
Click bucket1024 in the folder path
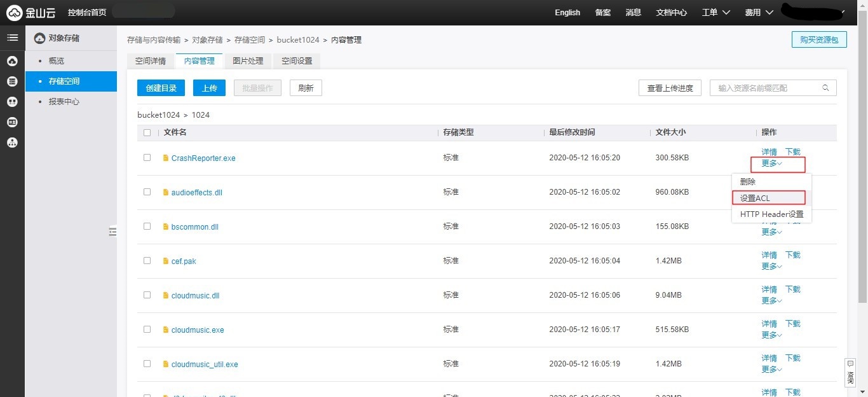[159, 115]
